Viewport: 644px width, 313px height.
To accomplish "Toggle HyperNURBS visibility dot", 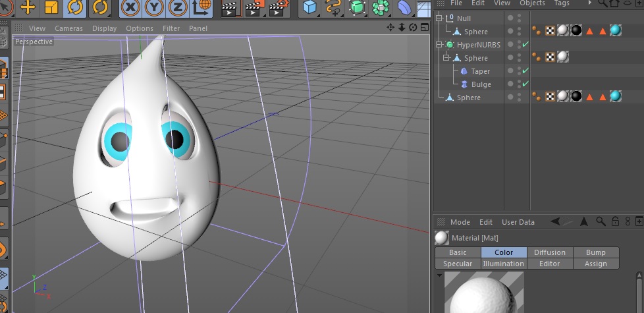I will pos(510,44).
